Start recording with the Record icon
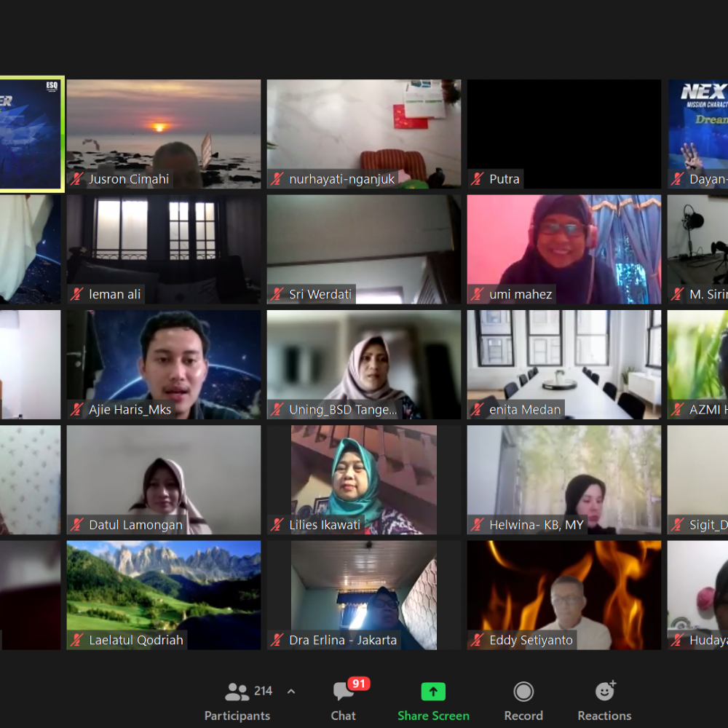Viewport: 728px width, 728px height. (523, 691)
